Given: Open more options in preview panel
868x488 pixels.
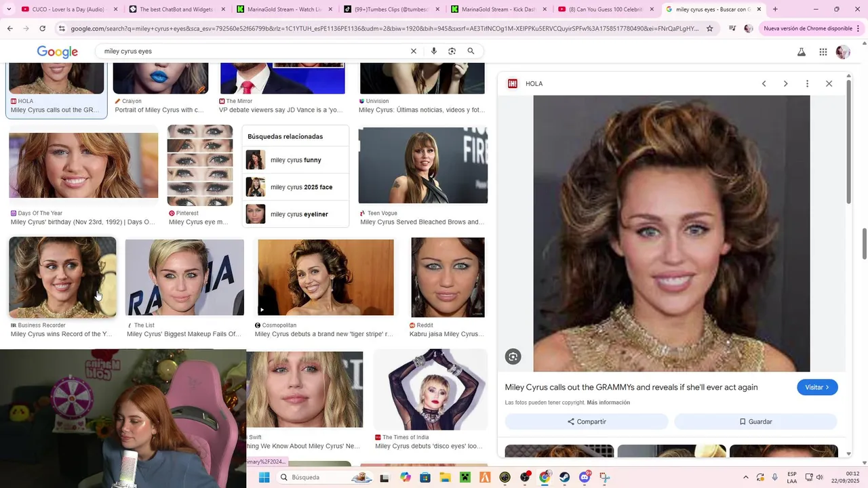Looking at the screenshot, I should click(x=807, y=83).
